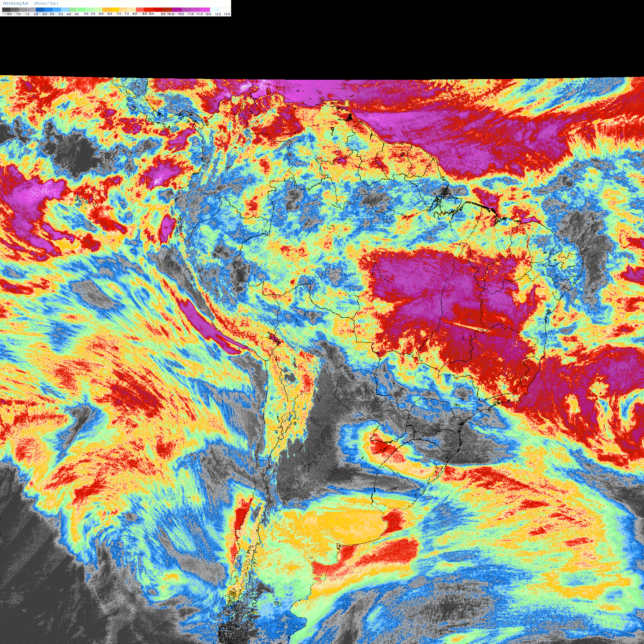Click the bright red legend swatch above 9.0

pyautogui.click(x=148, y=10)
